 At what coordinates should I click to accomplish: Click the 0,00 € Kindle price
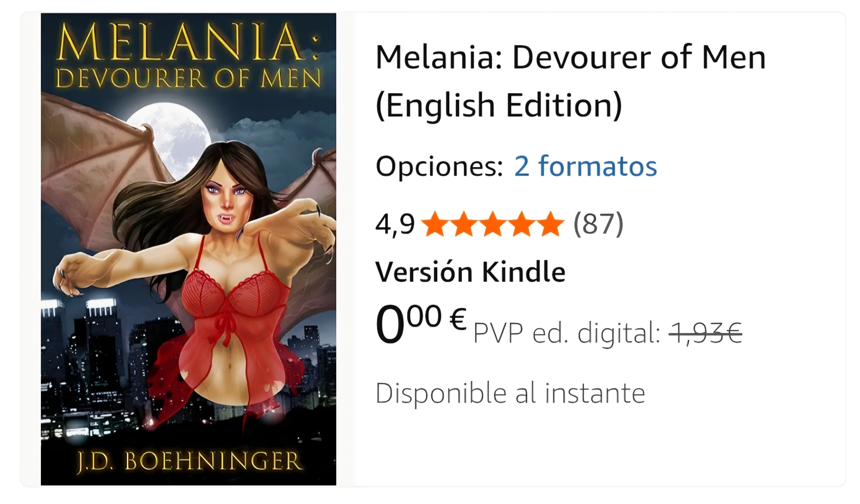(x=421, y=324)
